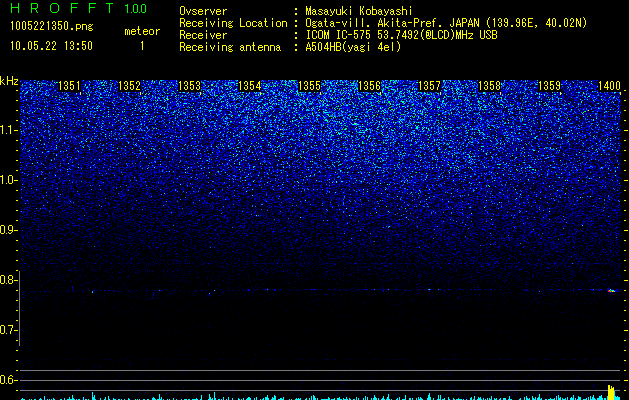Click the HROFFT 1.0.0 title text
The height and width of the screenshot is (400, 629).
(79, 8)
